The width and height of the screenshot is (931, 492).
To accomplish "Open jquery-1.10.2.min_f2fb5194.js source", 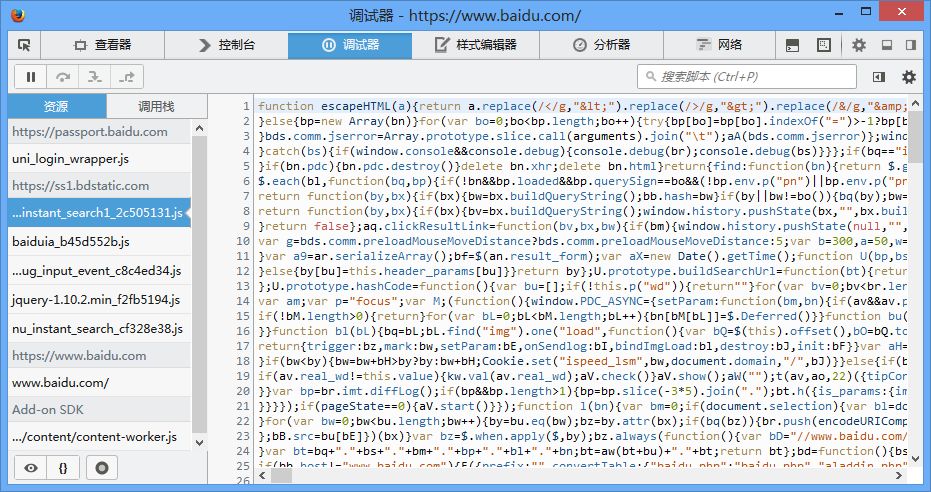I will pos(100,300).
